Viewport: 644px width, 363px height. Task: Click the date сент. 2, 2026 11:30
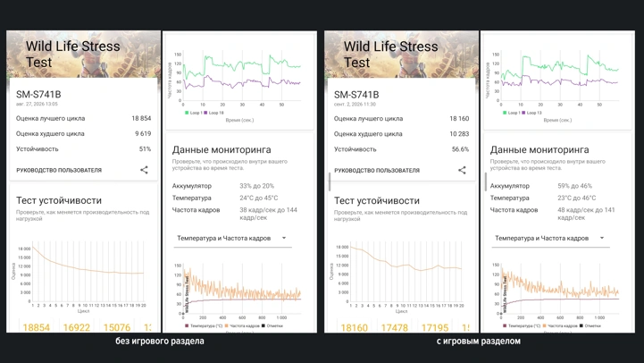coord(355,105)
